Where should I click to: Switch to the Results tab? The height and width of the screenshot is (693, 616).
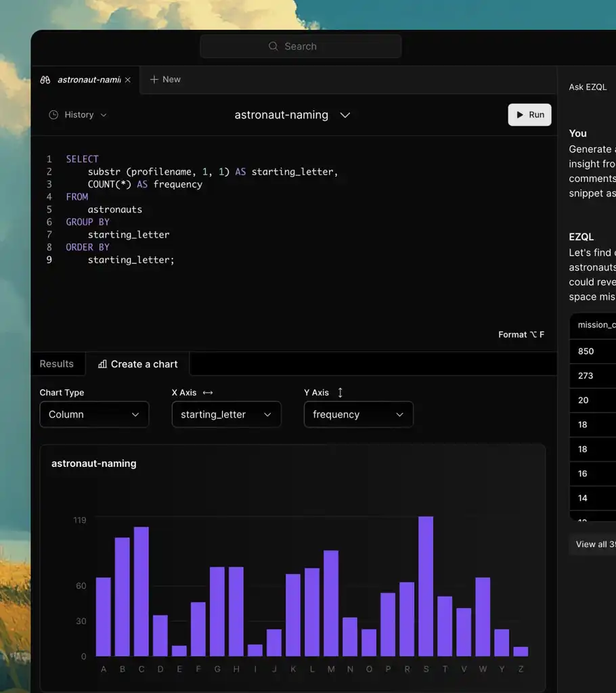tap(57, 363)
